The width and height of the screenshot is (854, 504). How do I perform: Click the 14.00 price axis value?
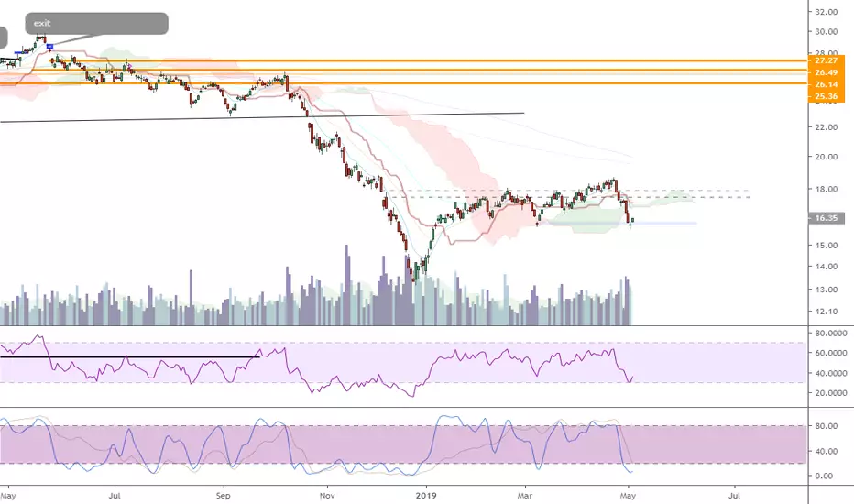[826, 267]
